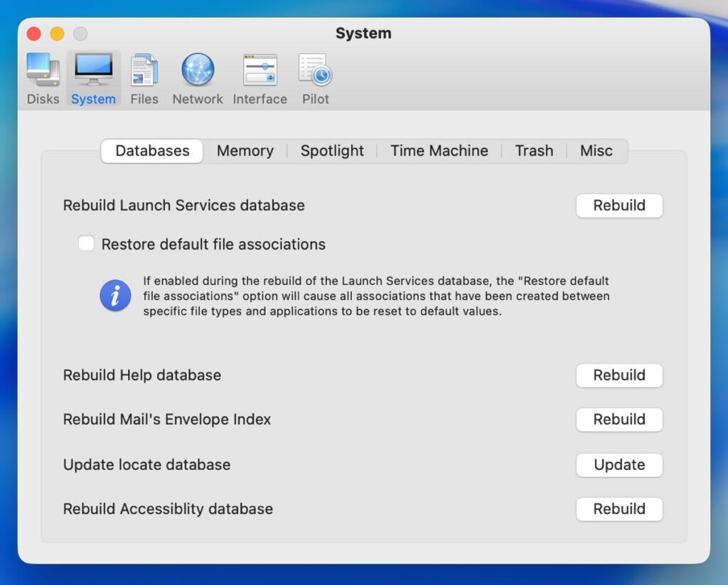Go to the Trash tab
This screenshot has height=585, width=728.
534,151
